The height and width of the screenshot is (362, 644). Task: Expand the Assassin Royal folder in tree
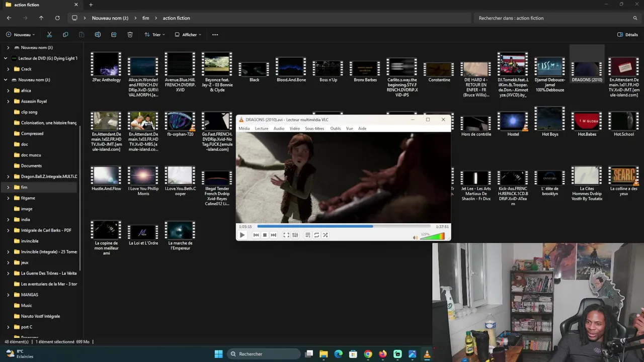pyautogui.click(x=8, y=101)
